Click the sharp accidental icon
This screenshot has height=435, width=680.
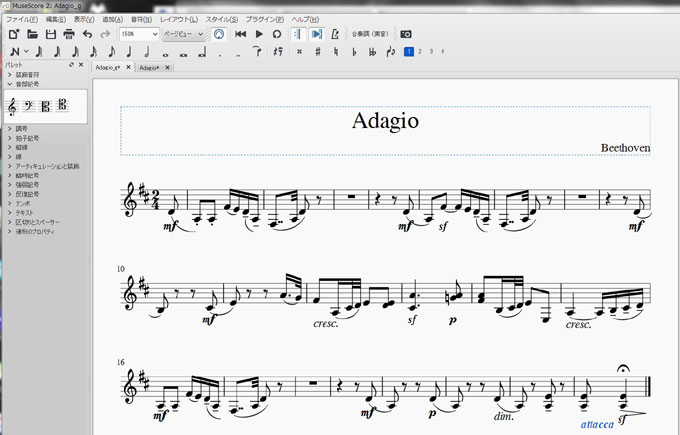[318, 51]
